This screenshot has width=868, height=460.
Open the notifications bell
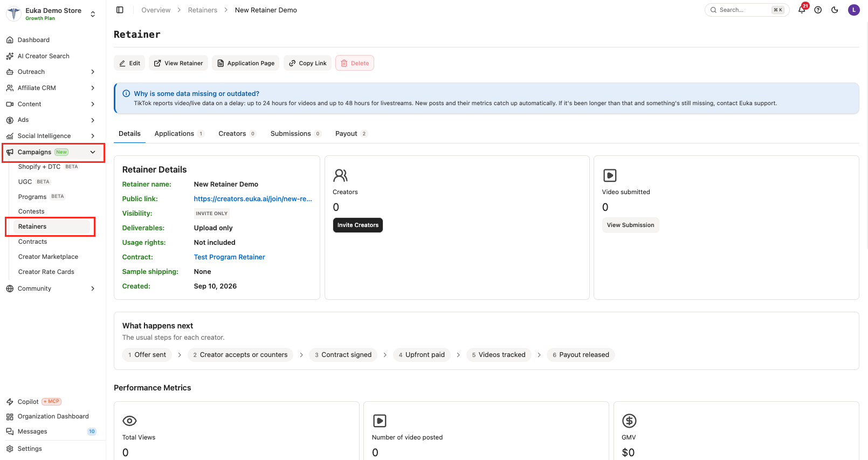coord(802,10)
